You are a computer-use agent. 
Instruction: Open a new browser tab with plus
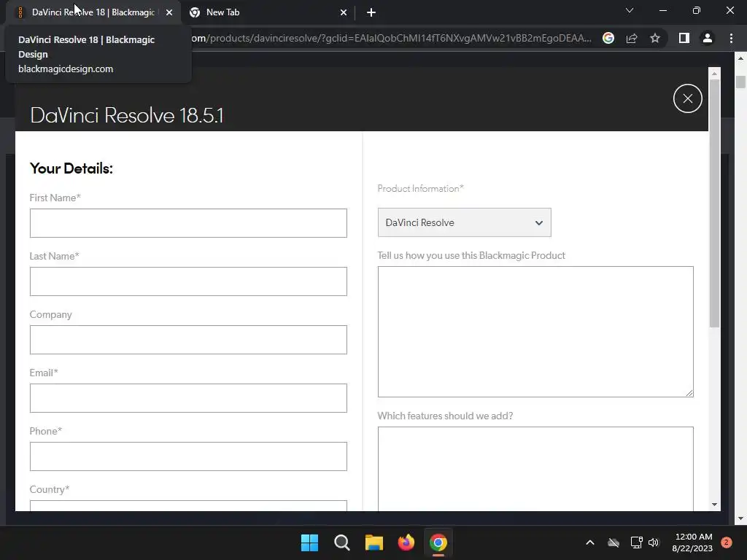click(371, 12)
